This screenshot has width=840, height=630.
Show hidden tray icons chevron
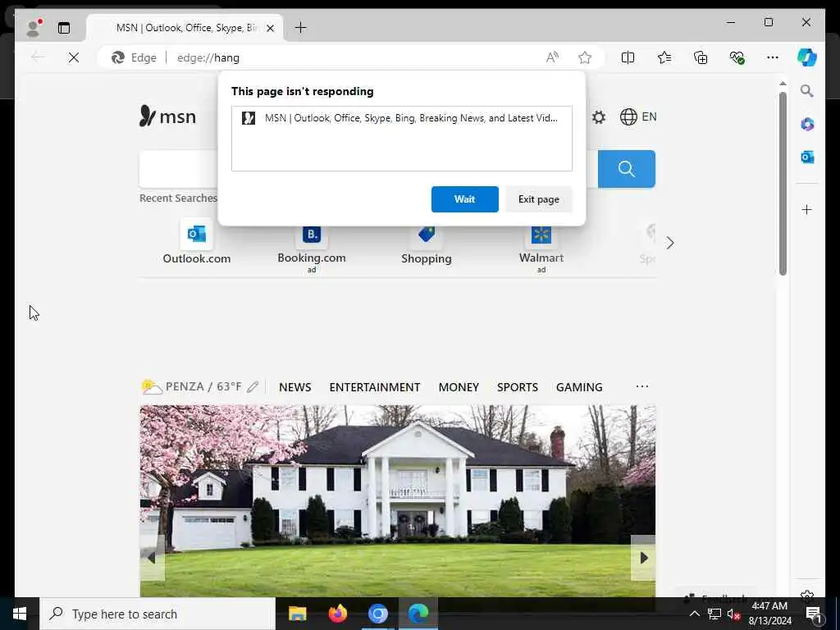click(694, 614)
